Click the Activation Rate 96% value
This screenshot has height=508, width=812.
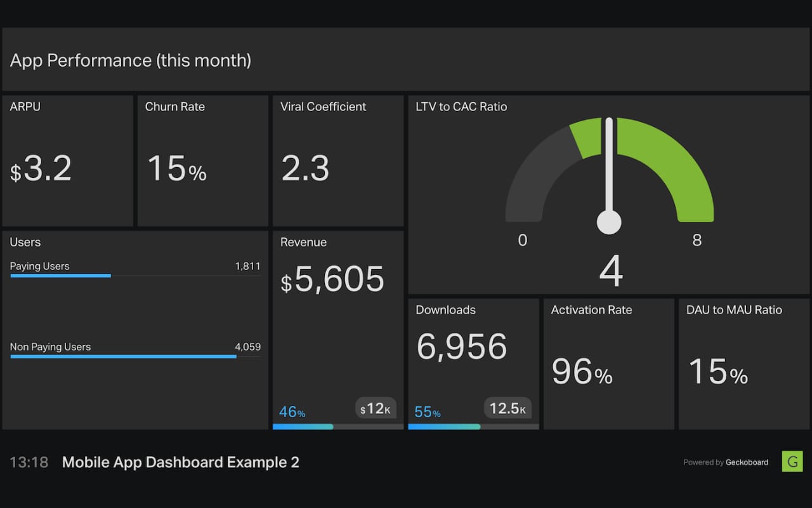coord(582,371)
